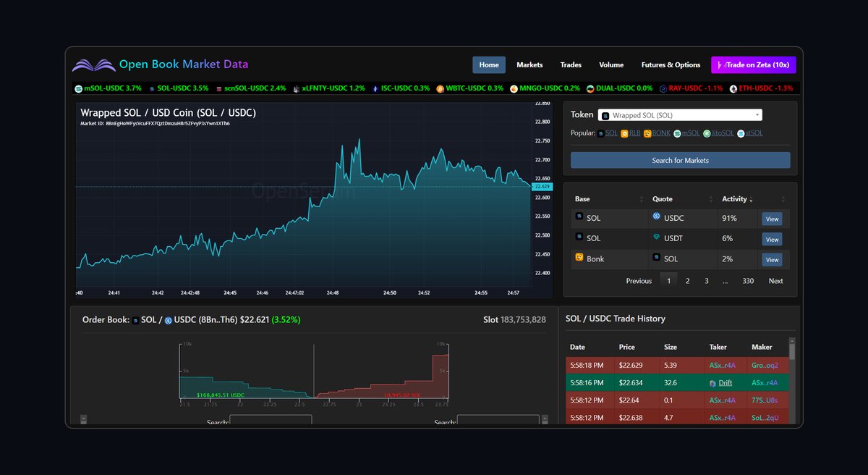868x475 pixels.
Task: Click ETH-USDC -1.3% ticker entry
Action: [x=762, y=88]
